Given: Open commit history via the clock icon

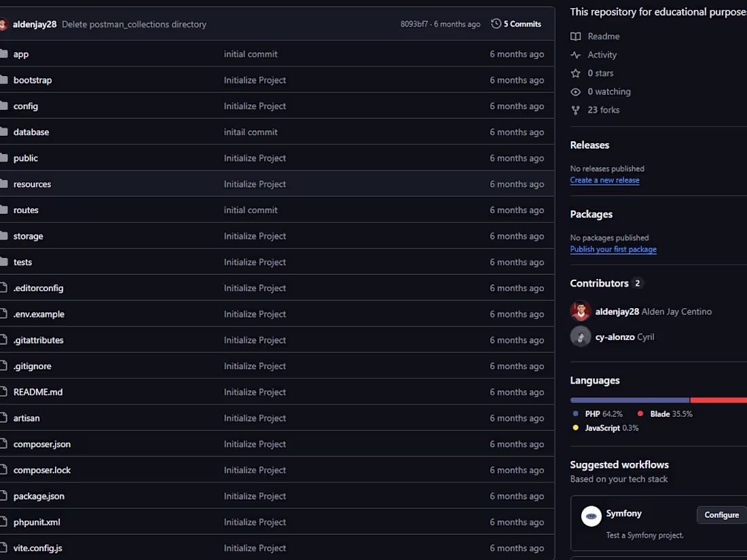Looking at the screenshot, I should click(x=495, y=23).
